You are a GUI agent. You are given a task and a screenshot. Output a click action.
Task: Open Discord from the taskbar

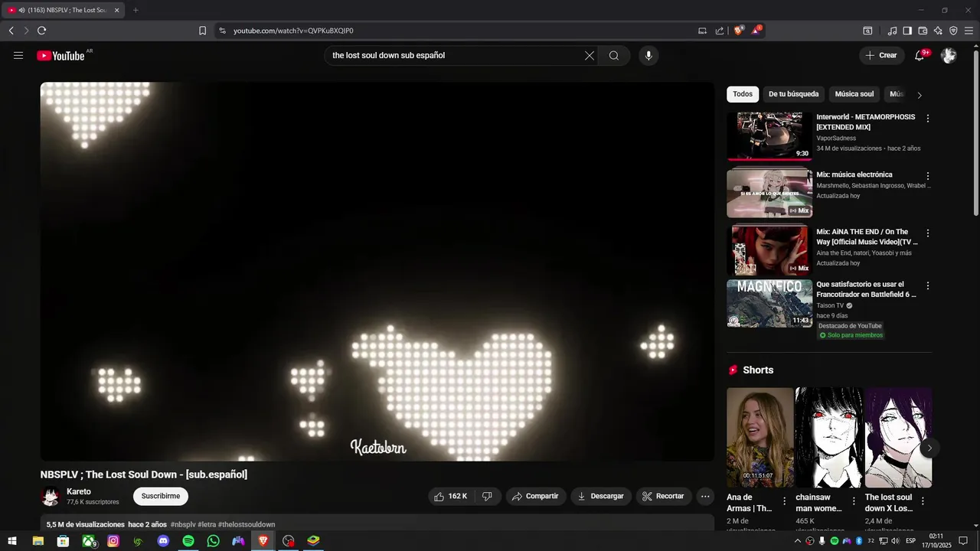[163, 541]
